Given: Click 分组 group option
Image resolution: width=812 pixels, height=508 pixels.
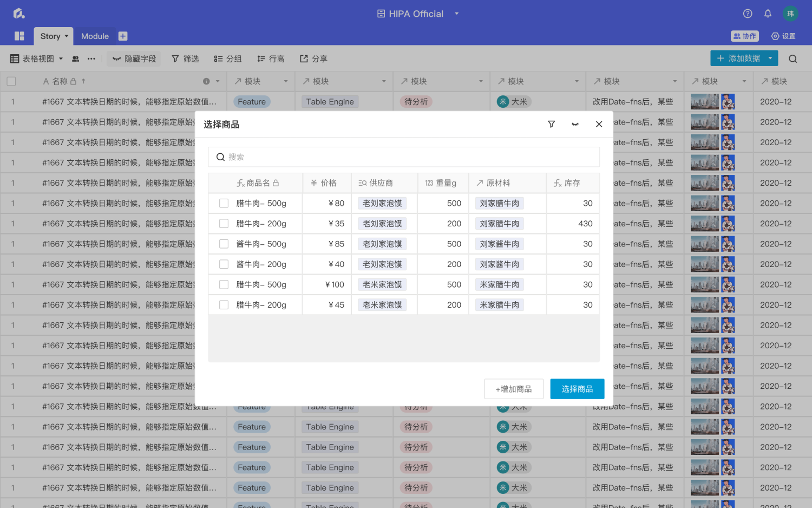Looking at the screenshot, I should 227,58.
